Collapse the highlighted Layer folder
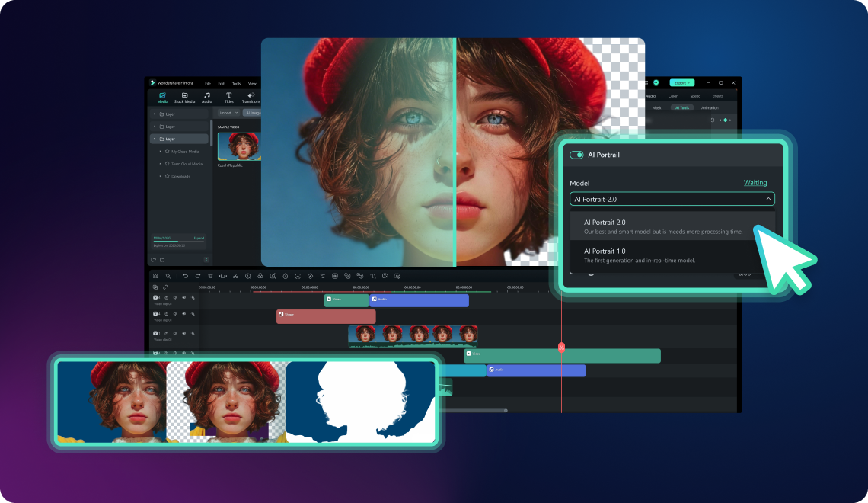This screenshot has width=868, height=503. pyautogui.click(x=155, y=139)
